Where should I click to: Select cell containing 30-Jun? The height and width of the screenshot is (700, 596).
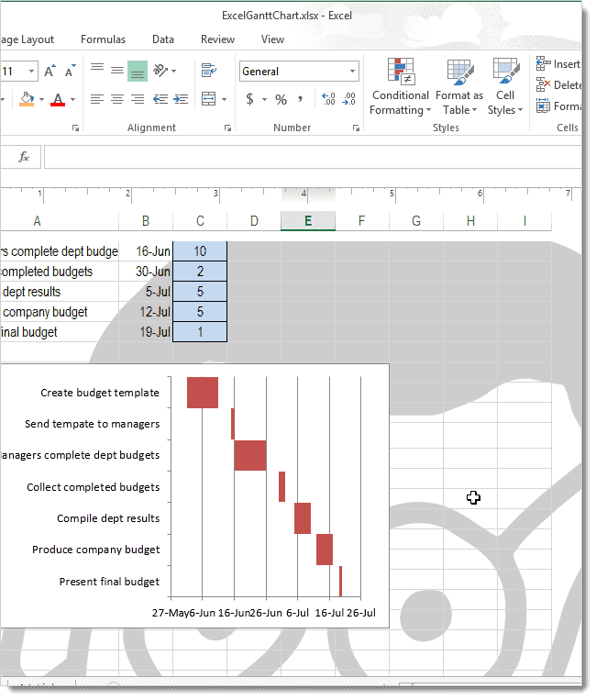[146, 272]
